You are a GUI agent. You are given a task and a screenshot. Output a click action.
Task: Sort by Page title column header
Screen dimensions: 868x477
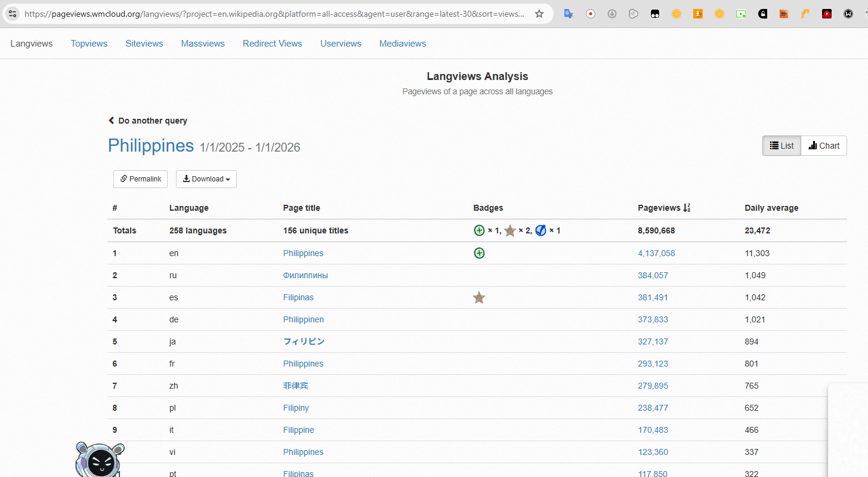pyautogui.click(x=302, y=208)
